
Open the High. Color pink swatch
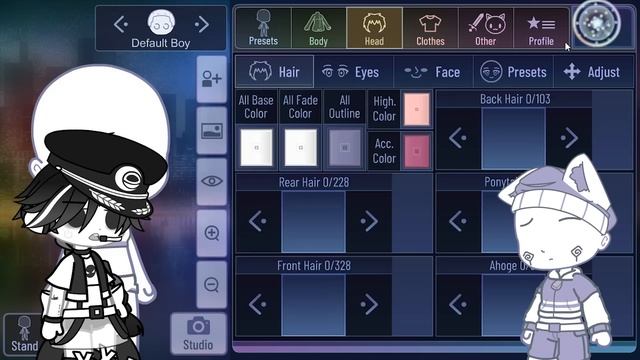[x=417, y=109]
